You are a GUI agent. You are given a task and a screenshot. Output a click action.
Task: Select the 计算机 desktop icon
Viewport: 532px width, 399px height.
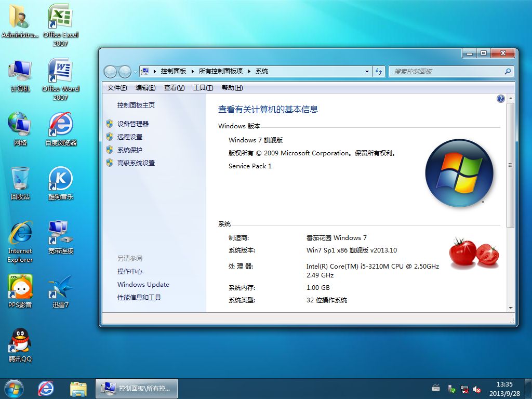coord(20,76)
